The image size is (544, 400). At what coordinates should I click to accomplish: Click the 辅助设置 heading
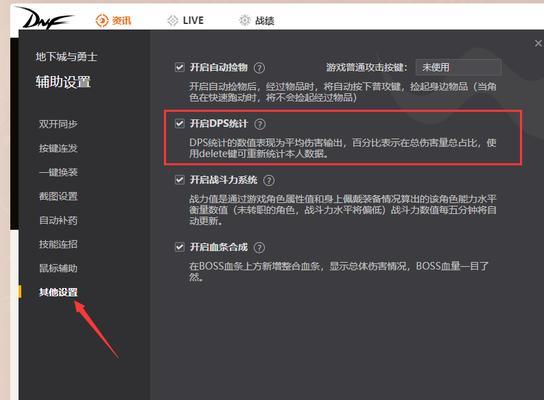63,82
